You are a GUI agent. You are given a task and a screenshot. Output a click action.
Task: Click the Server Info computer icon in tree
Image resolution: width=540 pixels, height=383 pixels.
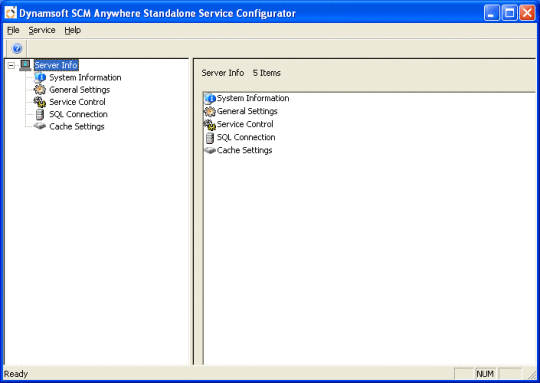[x=25, y=65]
